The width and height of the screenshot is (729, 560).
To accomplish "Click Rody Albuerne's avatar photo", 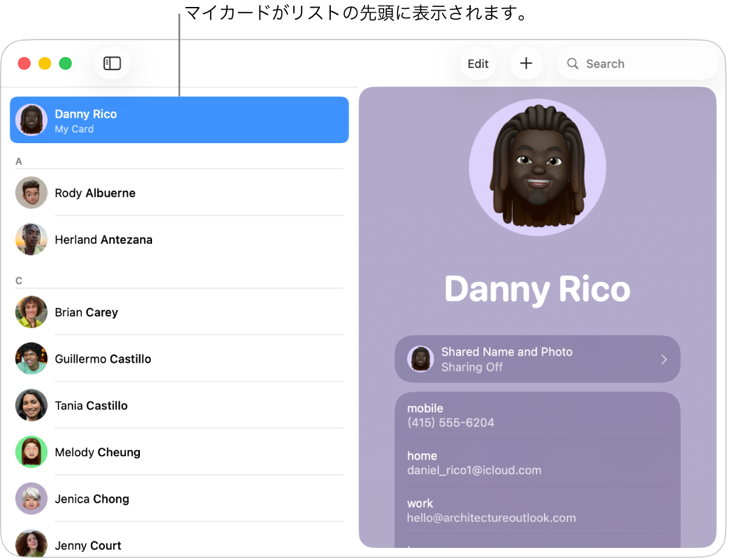I will click(31, 193).
